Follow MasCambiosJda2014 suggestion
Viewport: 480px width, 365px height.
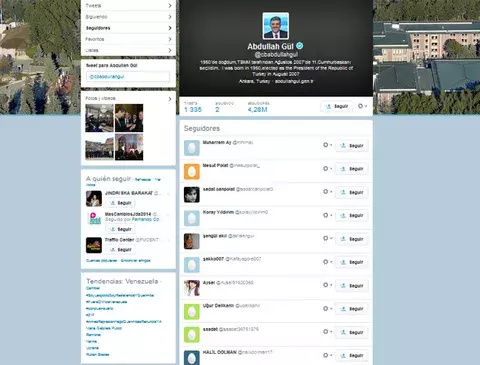point(121,229)
